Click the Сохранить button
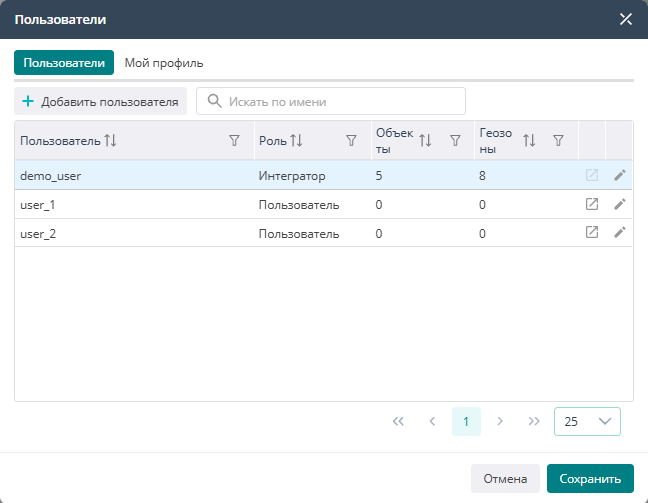Screen dimensions: 648x503 590,479
